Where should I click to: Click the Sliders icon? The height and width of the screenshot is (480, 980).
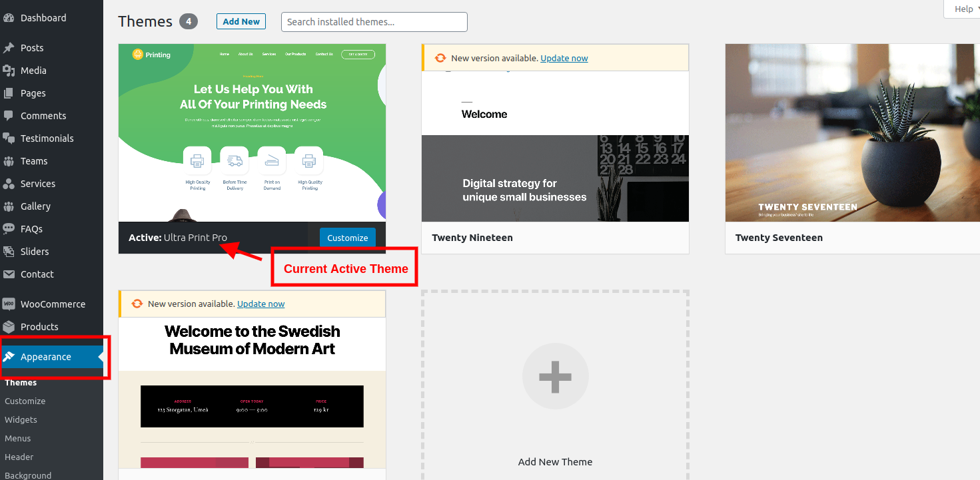point(9,252)
